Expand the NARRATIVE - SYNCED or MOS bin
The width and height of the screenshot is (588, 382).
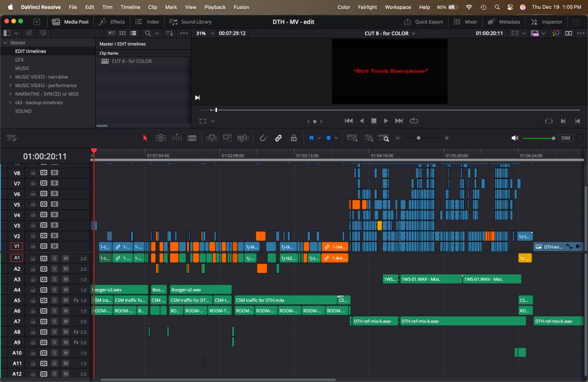10,94
